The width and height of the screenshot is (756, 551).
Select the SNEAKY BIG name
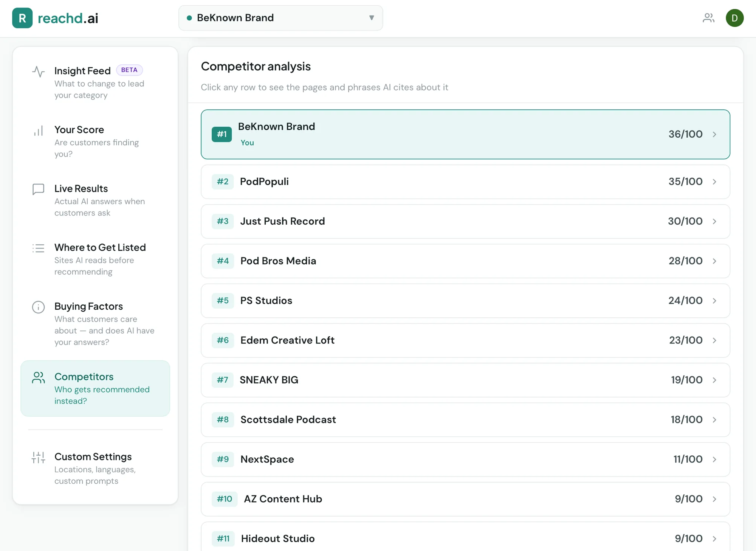click(x=269, y=380)
